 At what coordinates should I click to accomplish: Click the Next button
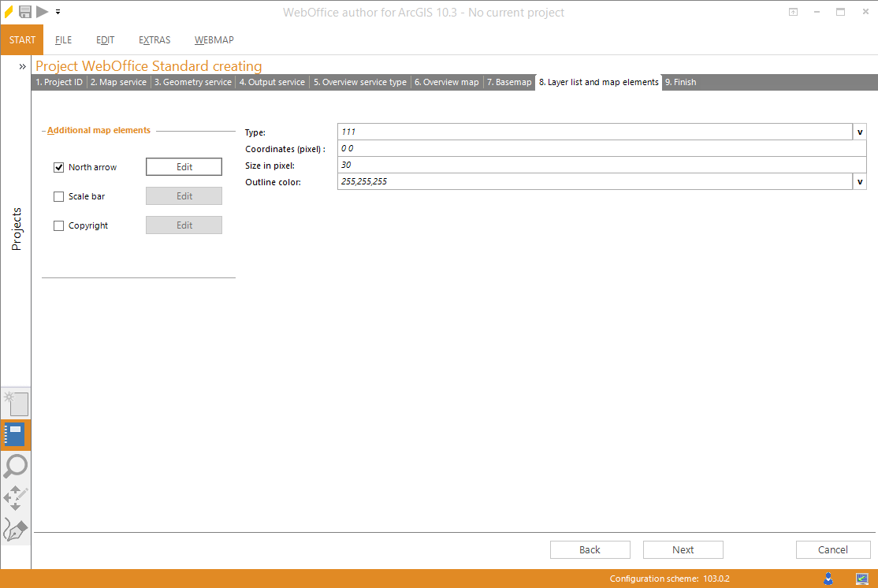683,549
